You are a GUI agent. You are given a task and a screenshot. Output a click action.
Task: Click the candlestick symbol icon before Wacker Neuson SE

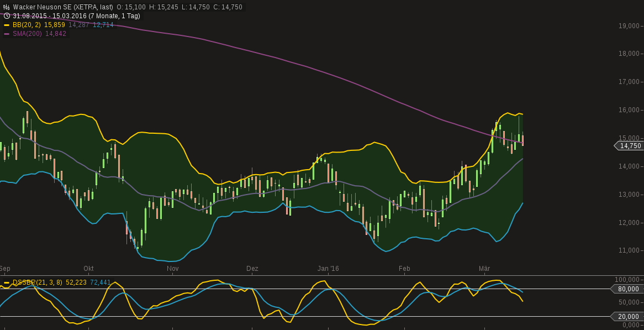click(6, 7)
